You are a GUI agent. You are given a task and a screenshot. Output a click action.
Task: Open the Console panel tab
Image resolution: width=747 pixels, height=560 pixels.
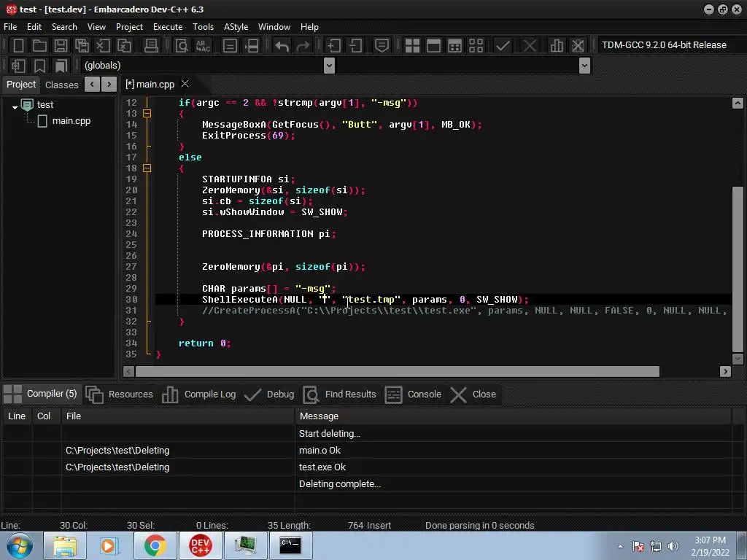point(413,394)
